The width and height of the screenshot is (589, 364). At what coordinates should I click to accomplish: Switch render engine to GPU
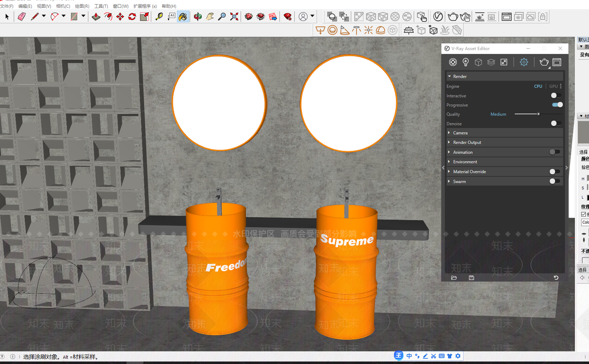coord(553,86)
